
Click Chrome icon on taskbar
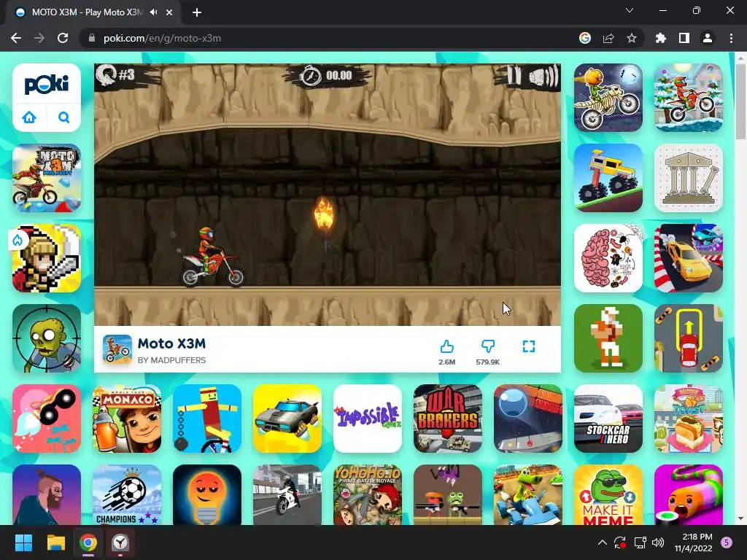[88, 542]
